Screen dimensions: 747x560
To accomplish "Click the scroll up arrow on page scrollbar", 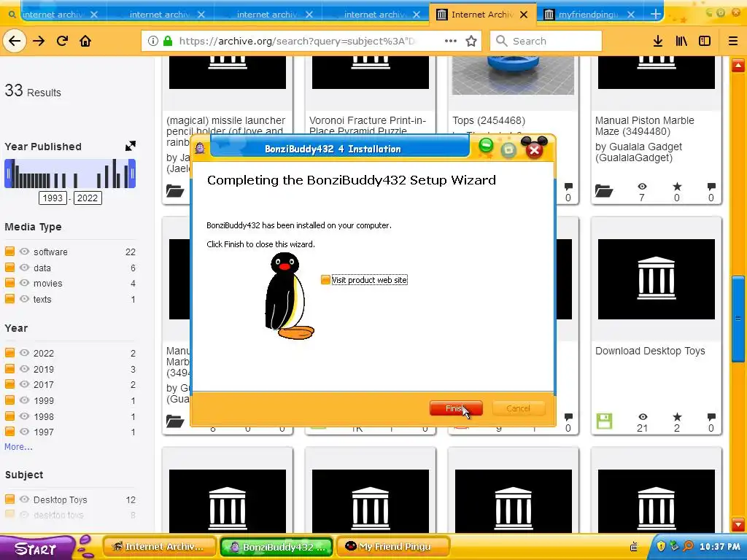I will [x=738, y=65].
